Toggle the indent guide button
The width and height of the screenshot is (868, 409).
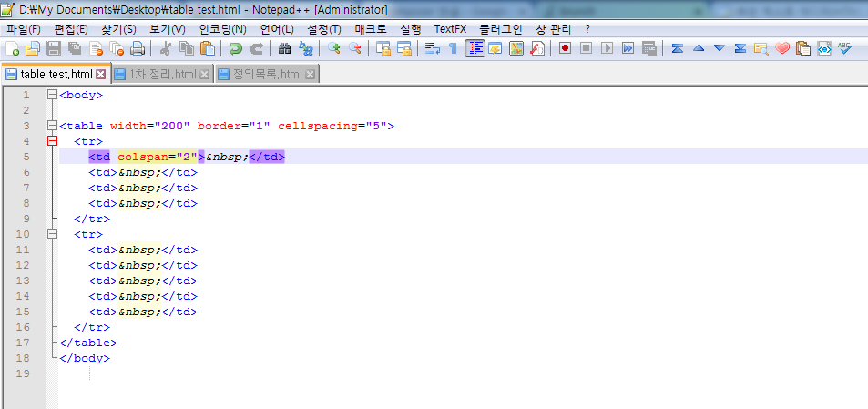coord(475,48)
